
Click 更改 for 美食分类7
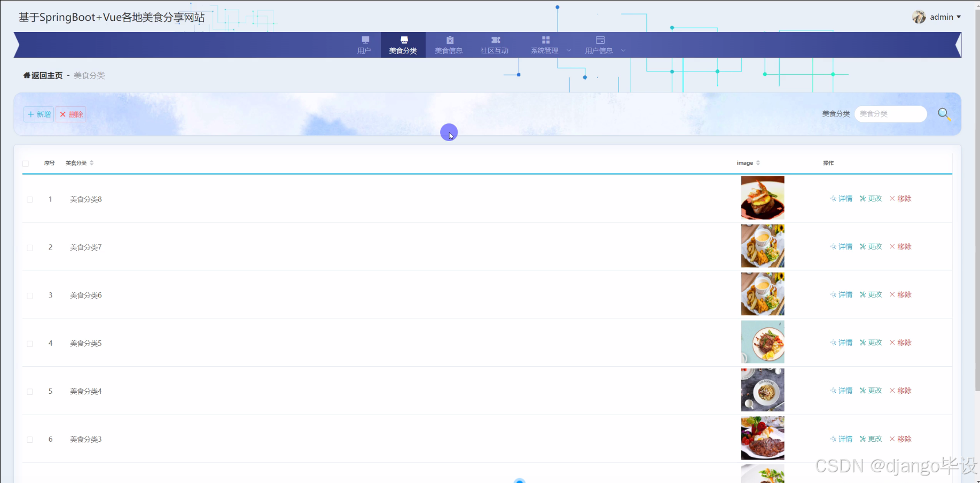871,247
